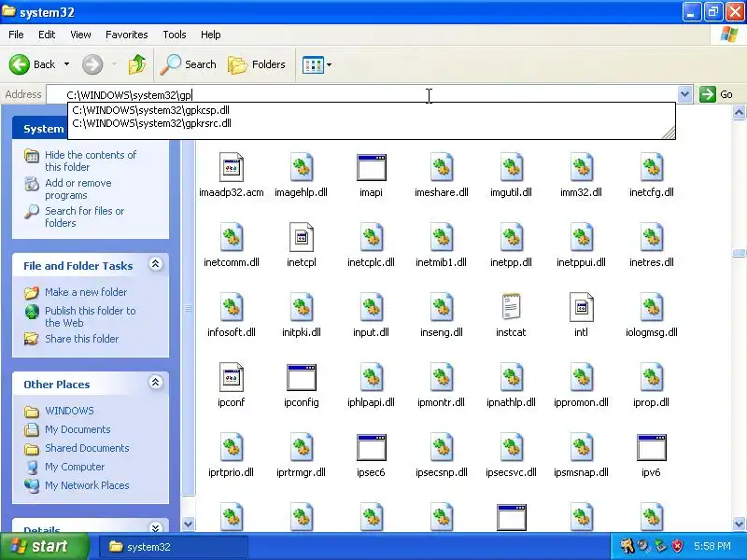Open the View menu
Screen dimensions: 747x560
pyautogui.click(x=80, y=35)
